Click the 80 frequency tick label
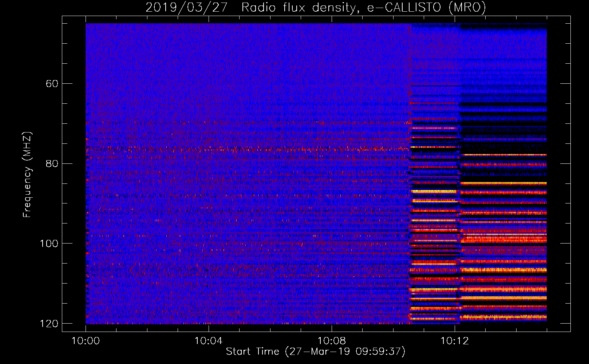 [52, 163]
